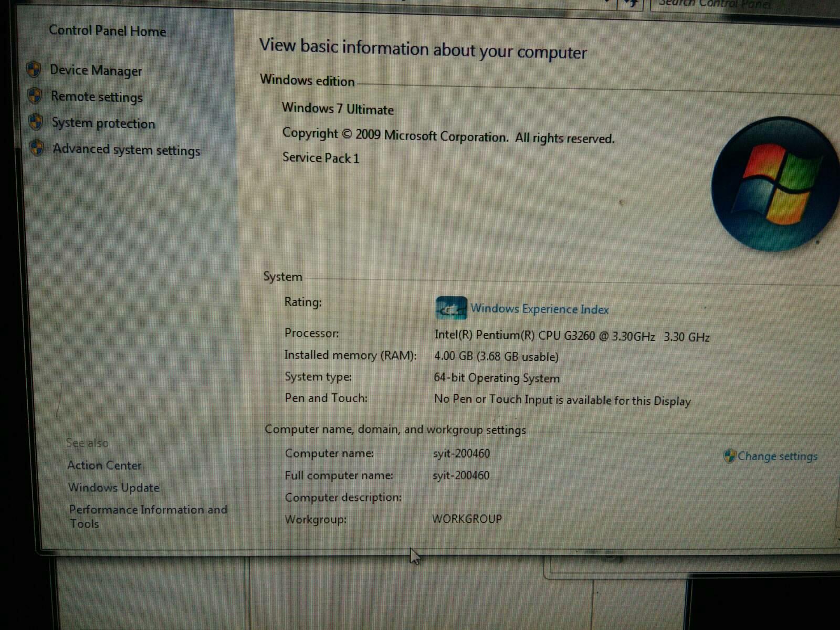Open Action Center under See also
The image size is (840, 630).
coord(104,465)
